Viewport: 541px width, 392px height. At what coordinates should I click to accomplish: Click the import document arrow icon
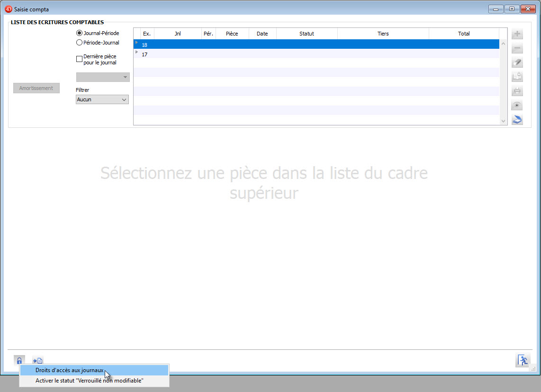point(38,360)
